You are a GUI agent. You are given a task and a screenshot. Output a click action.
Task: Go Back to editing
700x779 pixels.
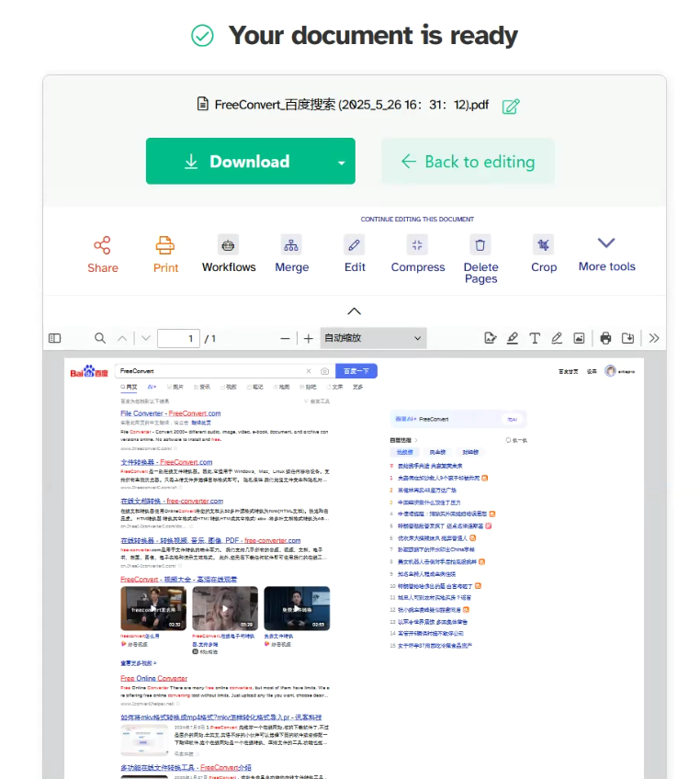click(468, 162)
